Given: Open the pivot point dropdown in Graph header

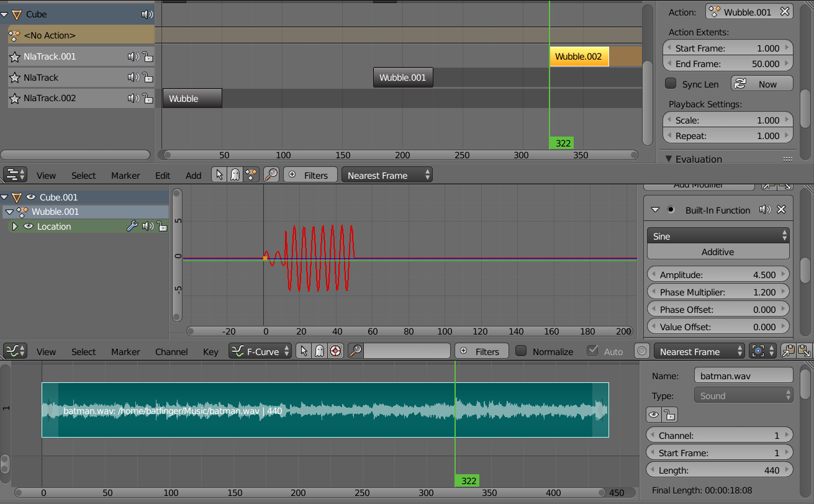Looking at the screenshot, I should click(763, 351).
